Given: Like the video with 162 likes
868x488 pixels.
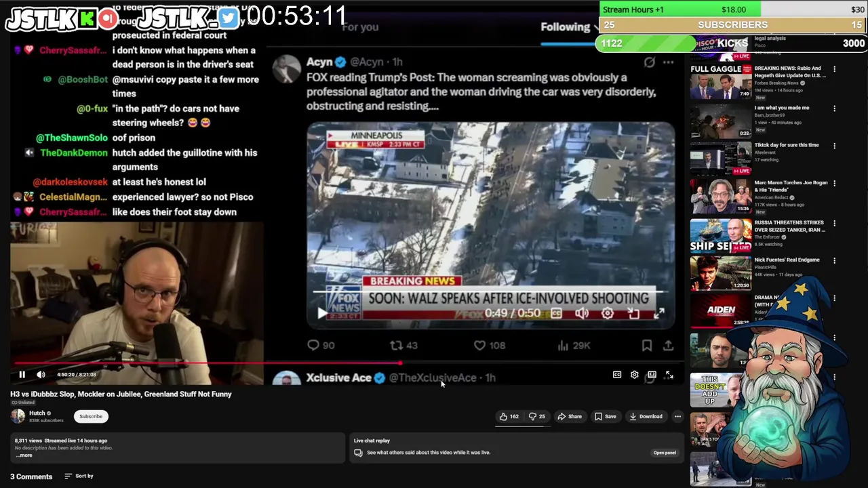Looking at the screenshot, I should pos(509,416).
